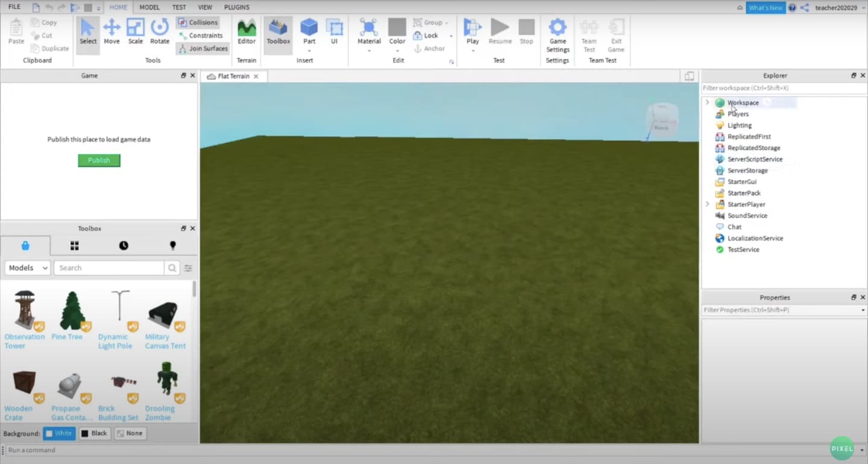Screen dimensions: 868x464
Task: Open the Help question mark icon
Action: click(x=792, y=8)
